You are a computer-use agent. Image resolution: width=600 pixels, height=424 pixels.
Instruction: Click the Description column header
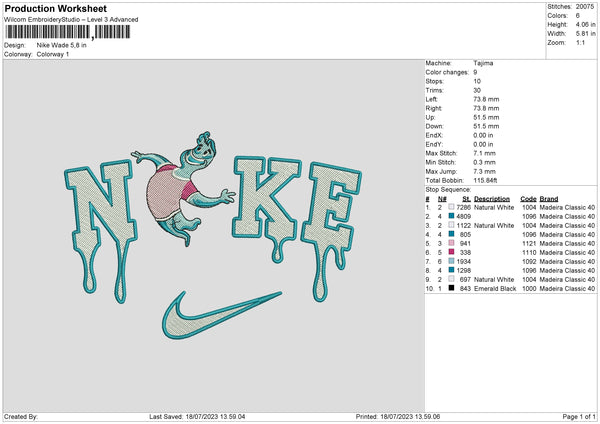click(492, 199)
